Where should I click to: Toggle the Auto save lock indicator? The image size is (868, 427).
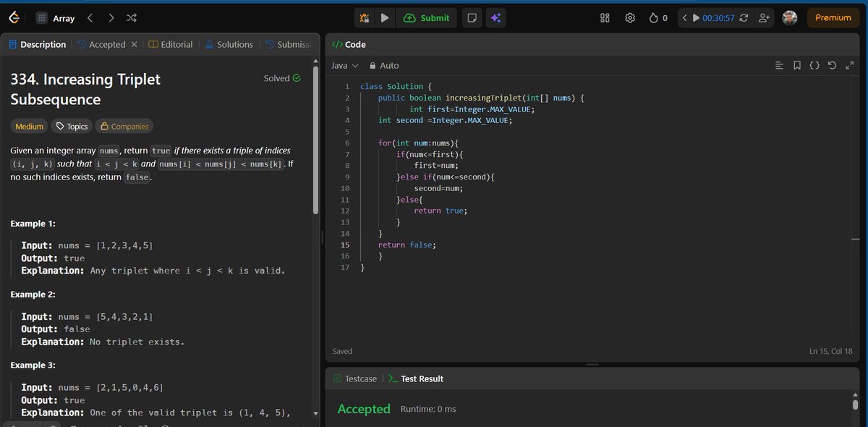click(x=384, y=65)
